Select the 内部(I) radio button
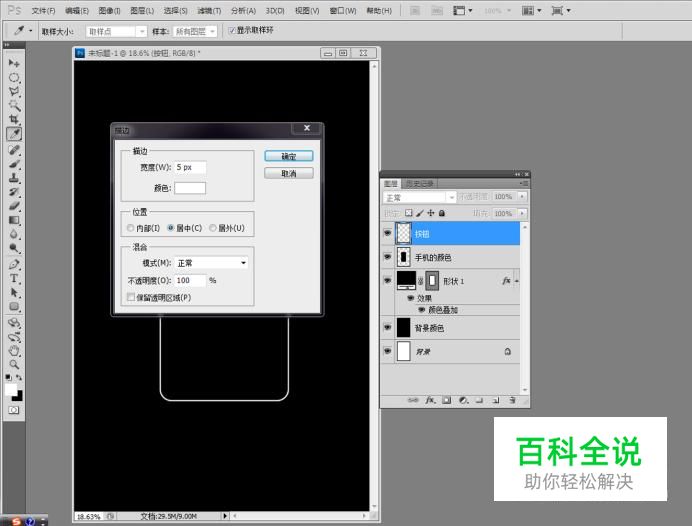The height and width of the screenshot is (526, 692). [130, 228]
